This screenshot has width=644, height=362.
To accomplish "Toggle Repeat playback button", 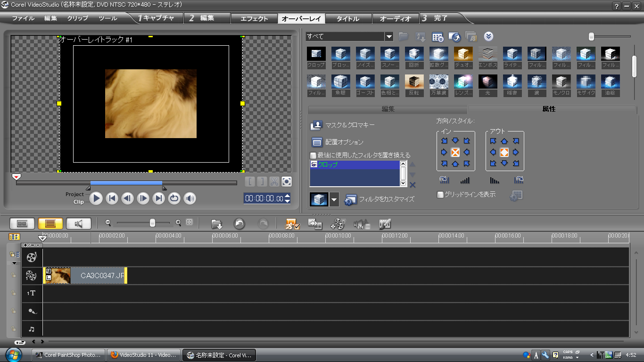I will click(x=174, y=198).
